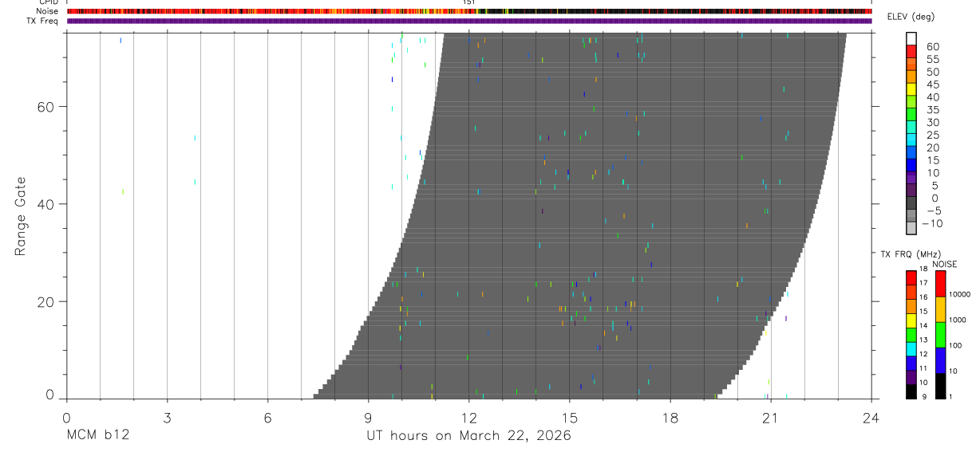Click the cyan swatch in TX FRQ colorbar
The width and height of the screenshot is (980, 452).
click(x=911, y=349)
